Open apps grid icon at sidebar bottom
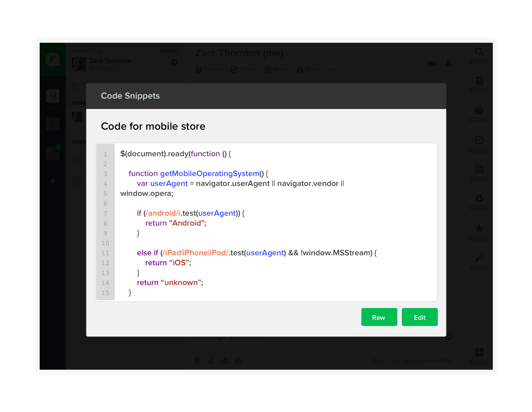 coord(479,352)
